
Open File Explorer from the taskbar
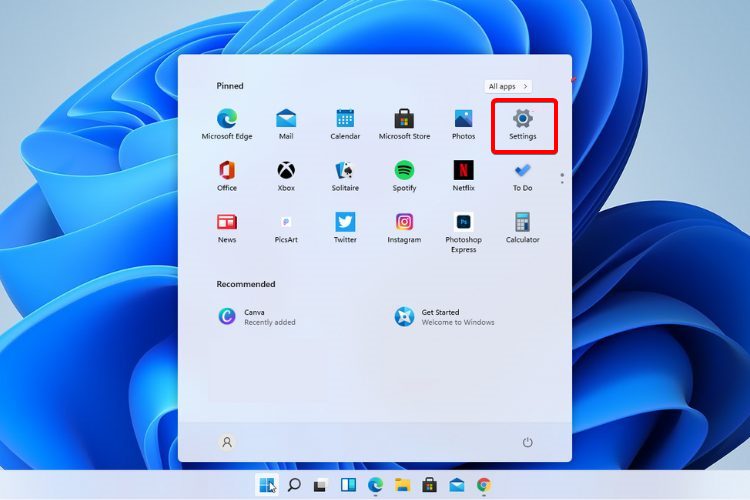point(402,485)
